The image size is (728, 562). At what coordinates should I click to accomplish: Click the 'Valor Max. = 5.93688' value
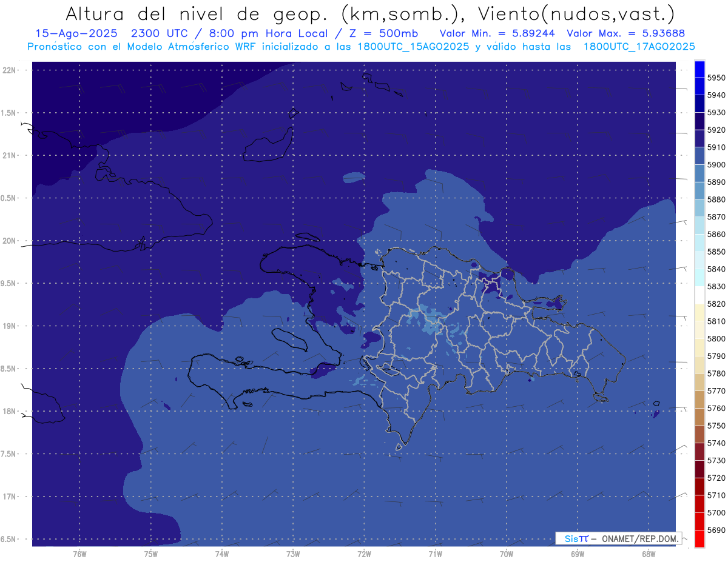(627, 34)
